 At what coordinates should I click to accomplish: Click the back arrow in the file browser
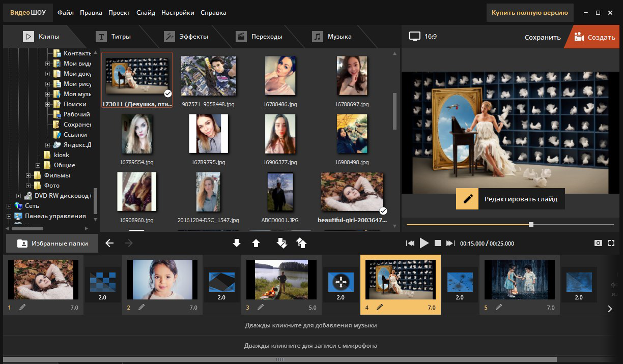tap(109, 244)
